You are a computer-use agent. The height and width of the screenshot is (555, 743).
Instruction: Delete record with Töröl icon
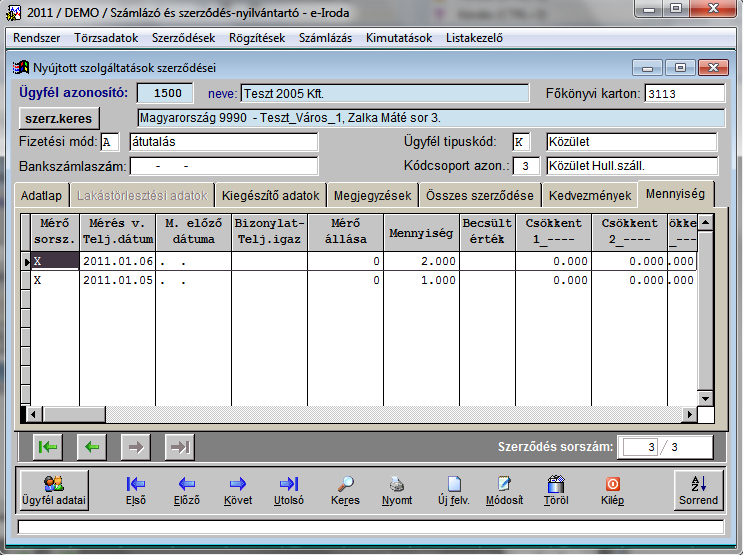[x=556, y=489]
